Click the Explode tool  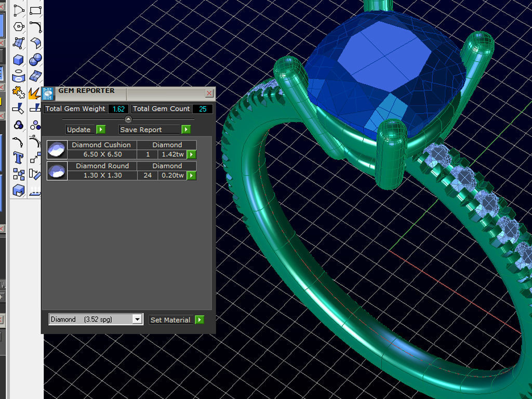pos(34,93)
